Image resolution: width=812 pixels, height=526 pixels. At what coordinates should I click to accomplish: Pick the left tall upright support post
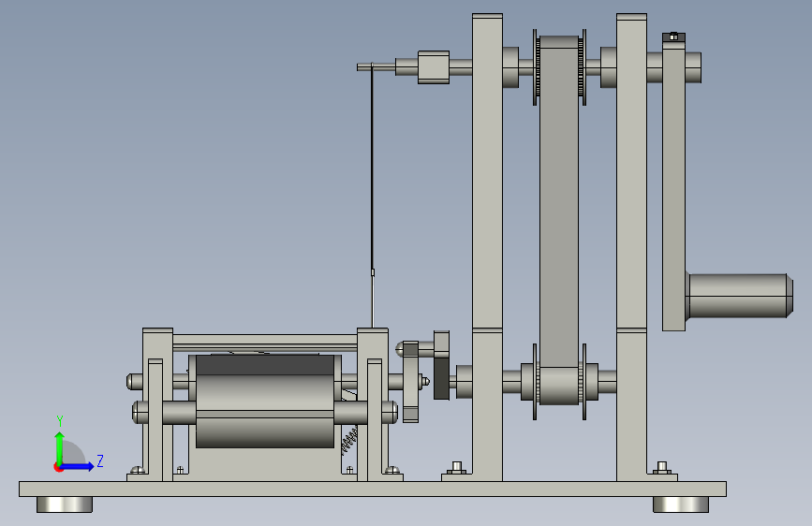pyautogui.click(x=487, y=247)
